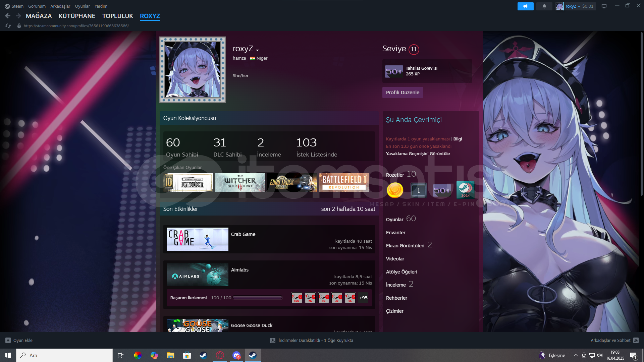
Task: Open the Videolar link
Action: (x=395, y=259)
